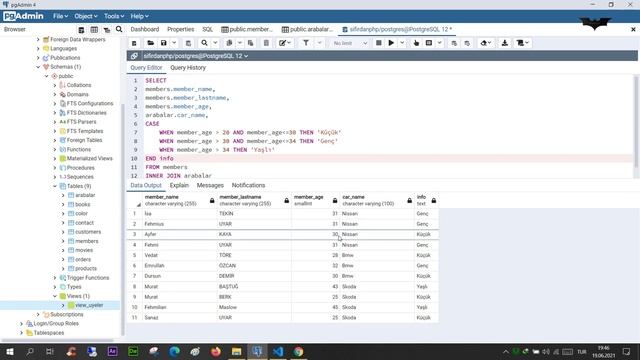Click the Browser panel horizontal scrollbar
Screen dimensions: 640x360
[58, 340]
